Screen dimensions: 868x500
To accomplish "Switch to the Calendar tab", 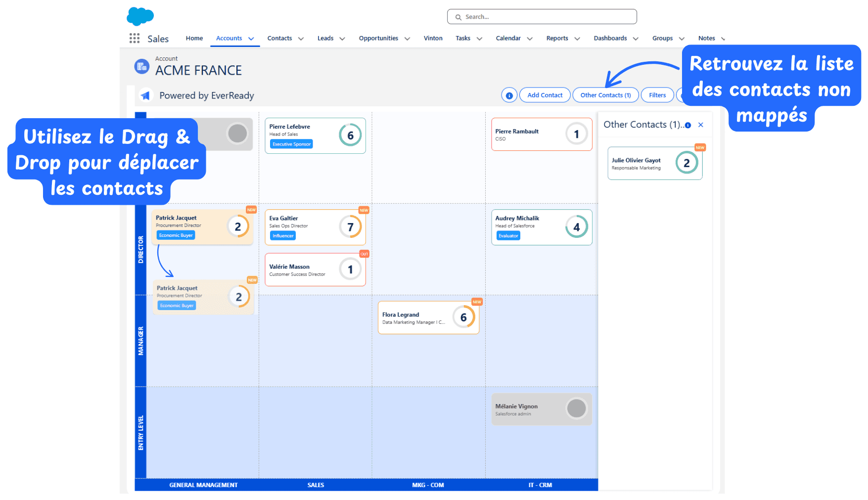I will (x=508, y=38).
